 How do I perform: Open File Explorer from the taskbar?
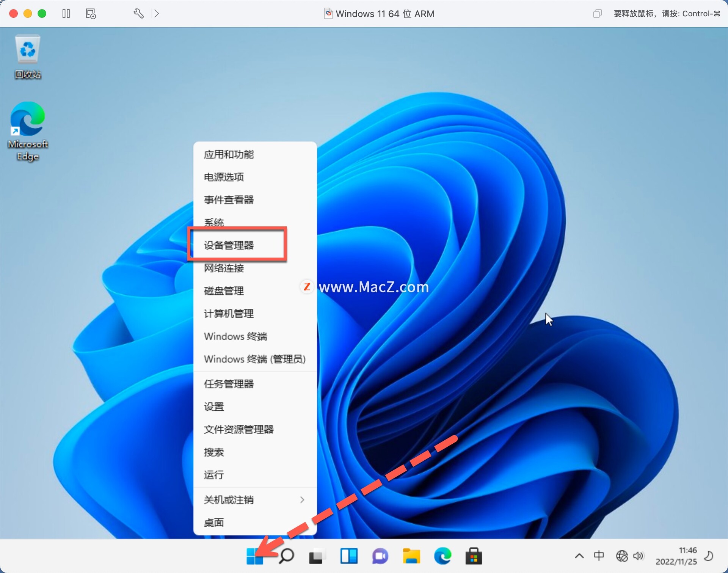click(412, 556)
